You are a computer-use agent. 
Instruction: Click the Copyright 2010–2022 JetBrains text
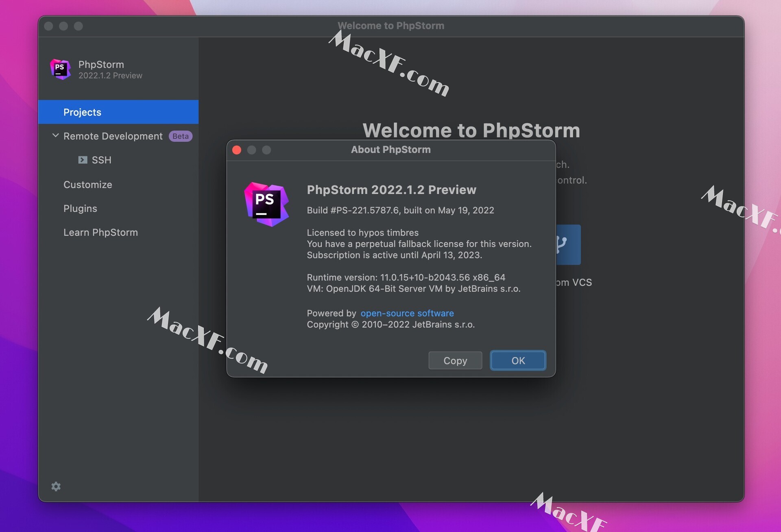[390, 324]
